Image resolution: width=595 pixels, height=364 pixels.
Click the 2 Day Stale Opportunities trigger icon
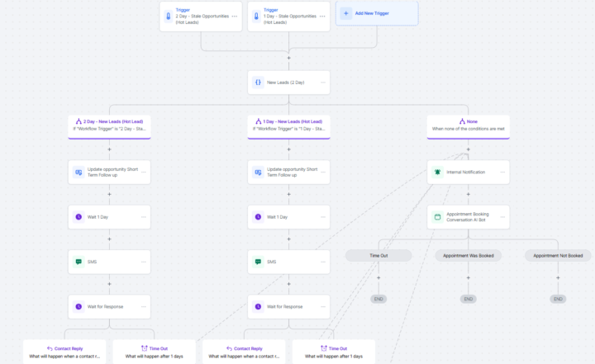pos(169,16)
